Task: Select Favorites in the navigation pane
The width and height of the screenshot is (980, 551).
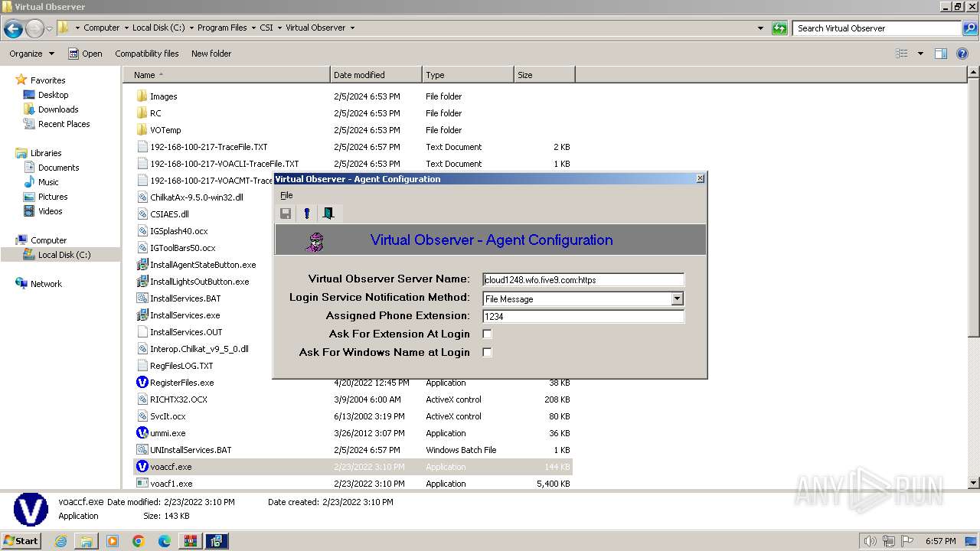Action: tap(47, 80)
